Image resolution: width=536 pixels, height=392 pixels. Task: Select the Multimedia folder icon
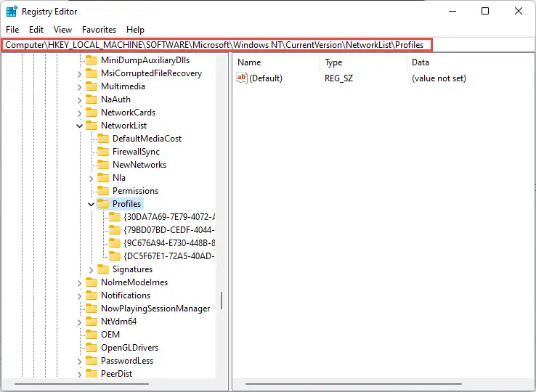(92, 86)
